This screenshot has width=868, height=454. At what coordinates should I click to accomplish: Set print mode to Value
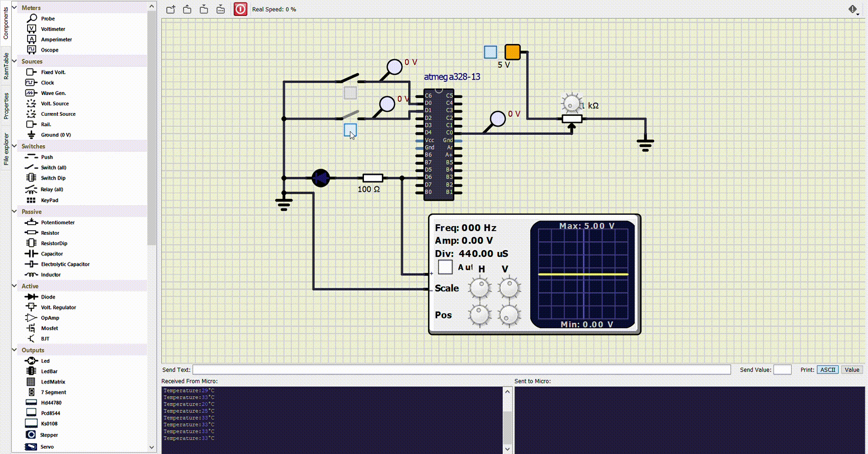(x=852, y=369)
